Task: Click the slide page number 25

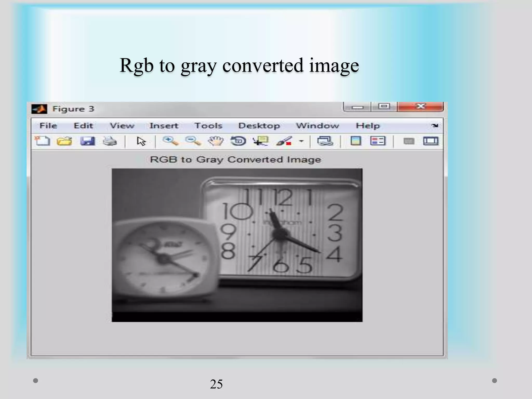Action: (216, 384)
